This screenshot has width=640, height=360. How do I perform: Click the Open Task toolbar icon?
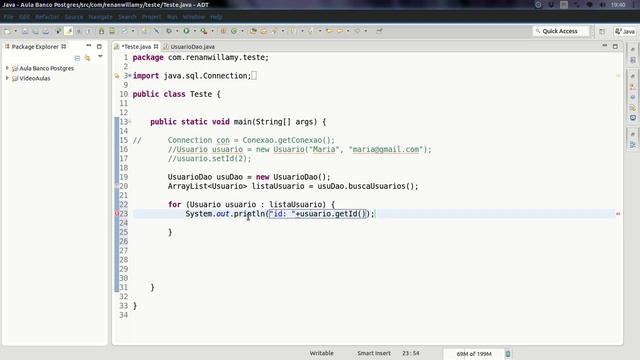263,31
